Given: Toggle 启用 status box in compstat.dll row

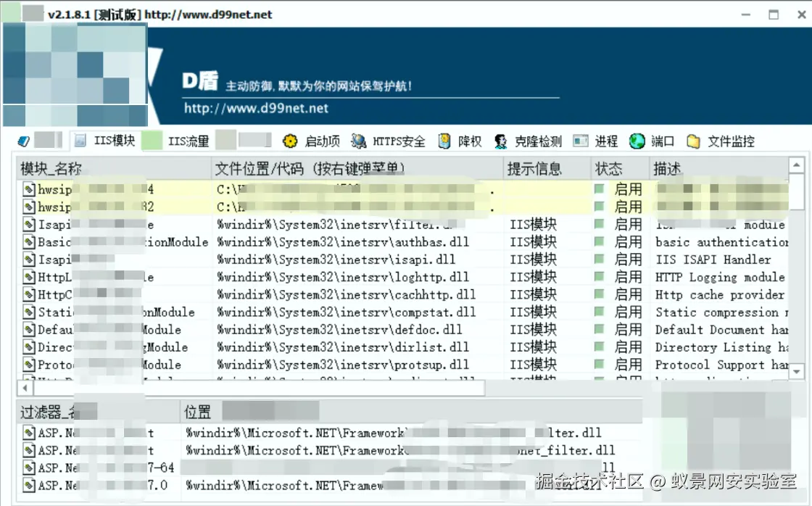Looking at the screenshot, I should (599, 312).
